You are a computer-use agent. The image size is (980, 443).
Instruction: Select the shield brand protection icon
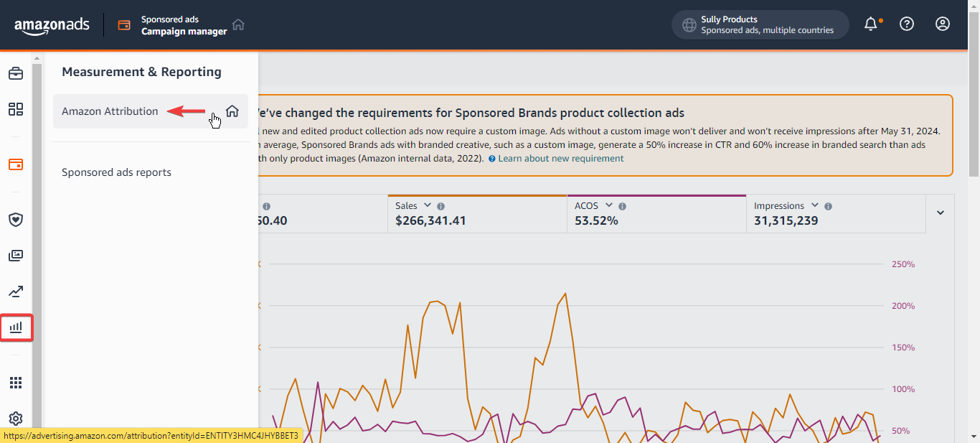click(x=16, y=220)
